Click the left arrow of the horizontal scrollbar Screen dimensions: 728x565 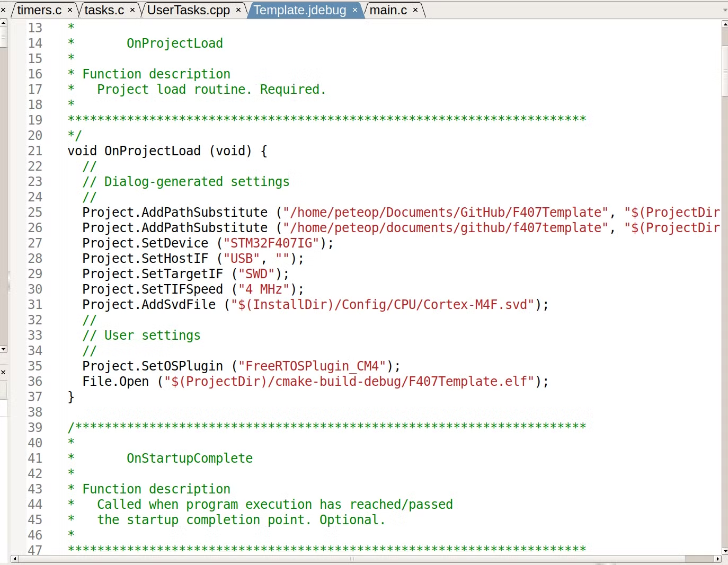pos(14,559)
